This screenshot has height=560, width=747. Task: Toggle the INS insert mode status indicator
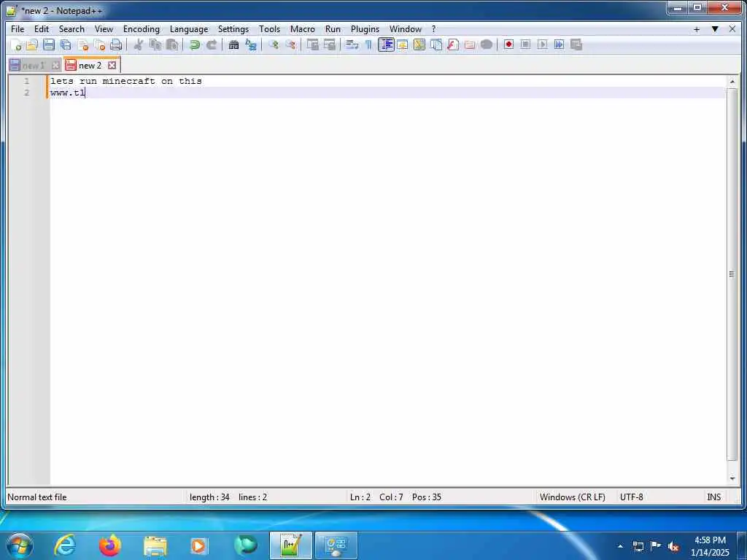[713, 497]
